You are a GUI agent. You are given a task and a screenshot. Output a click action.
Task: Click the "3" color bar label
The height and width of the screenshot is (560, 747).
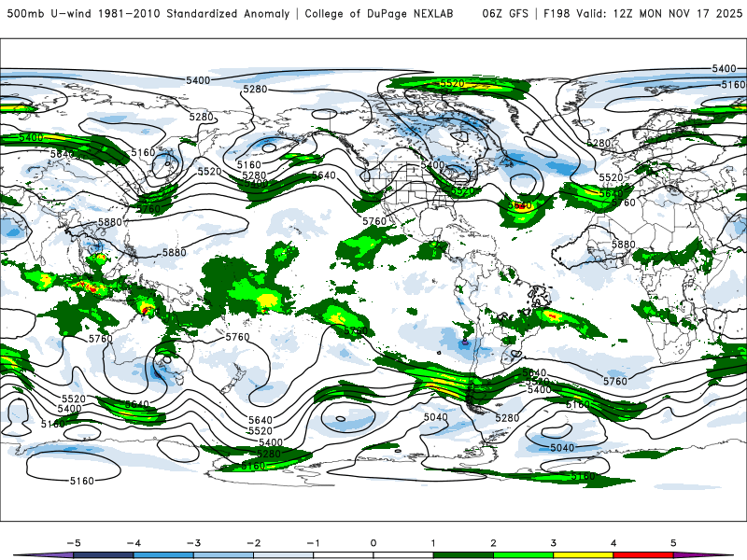point(554,543)
